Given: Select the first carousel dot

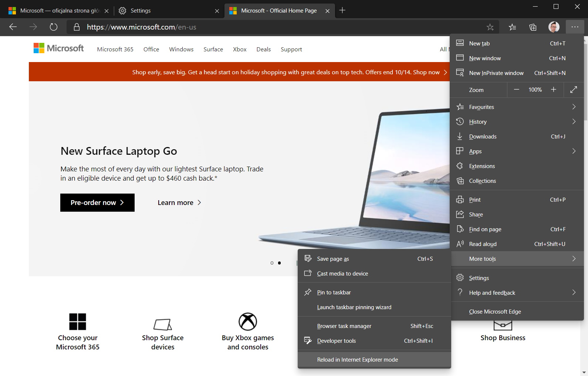Looking at the screenshot, I should (272, 263).
